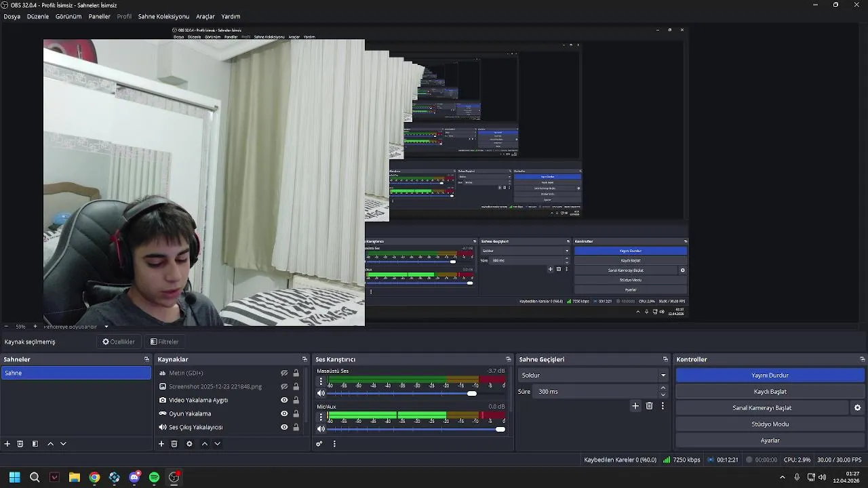Open audio mixer three-dot menu at bottom

(334, 444)
